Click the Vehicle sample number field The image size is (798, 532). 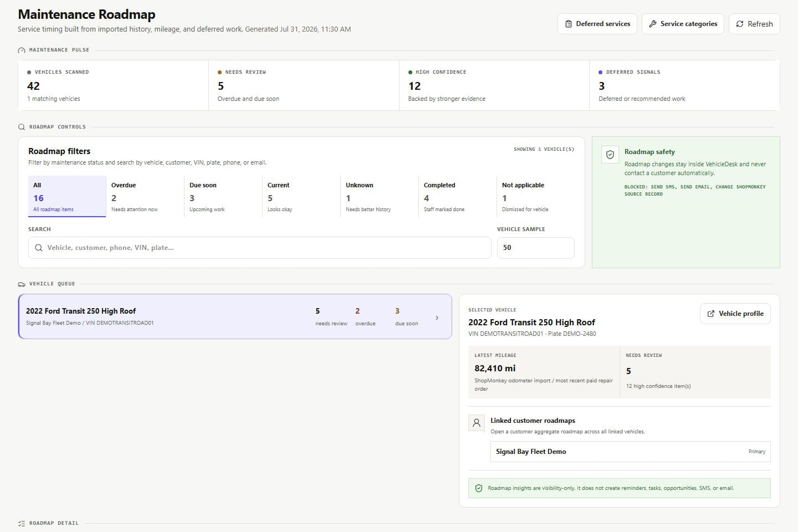[535, 248]
